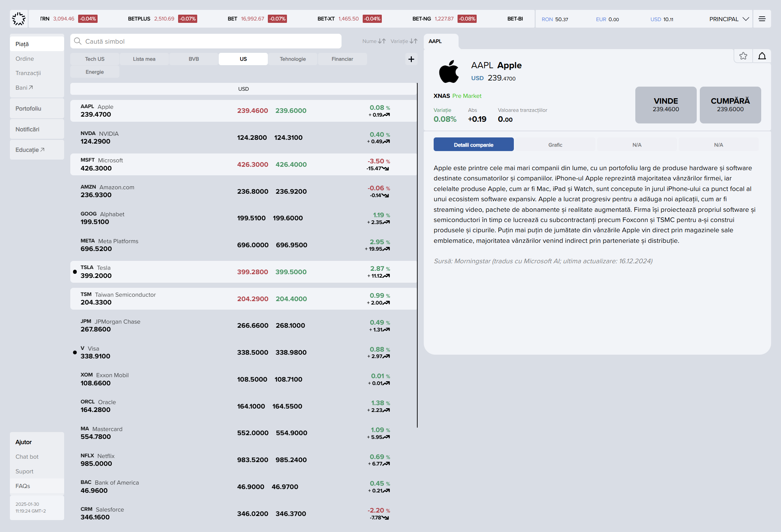
Task: Sort by Nume using the arrows icon
Action: point(382,41)
